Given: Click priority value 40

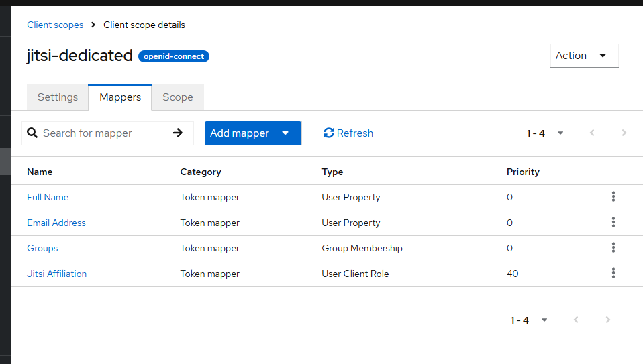Looking at the screenshot, I should (x=513, y=274).
